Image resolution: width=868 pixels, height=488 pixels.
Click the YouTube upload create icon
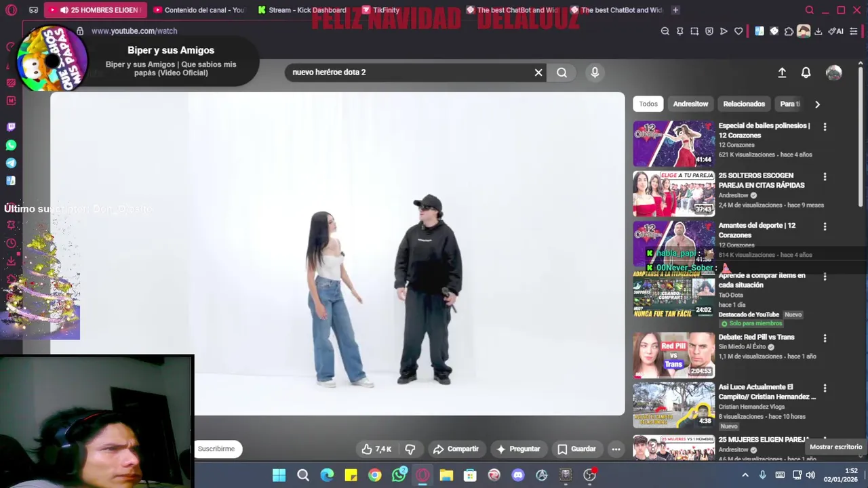pos(782,73)
